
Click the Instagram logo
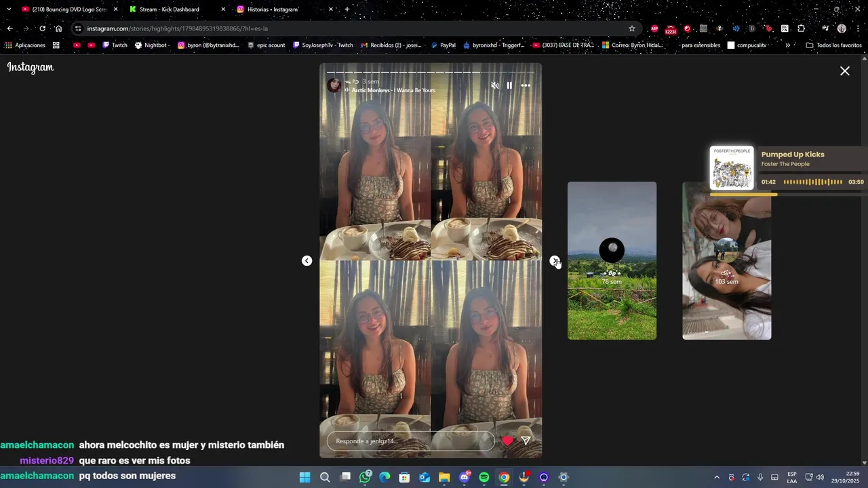pyautogui.click(x=31, y=68)
